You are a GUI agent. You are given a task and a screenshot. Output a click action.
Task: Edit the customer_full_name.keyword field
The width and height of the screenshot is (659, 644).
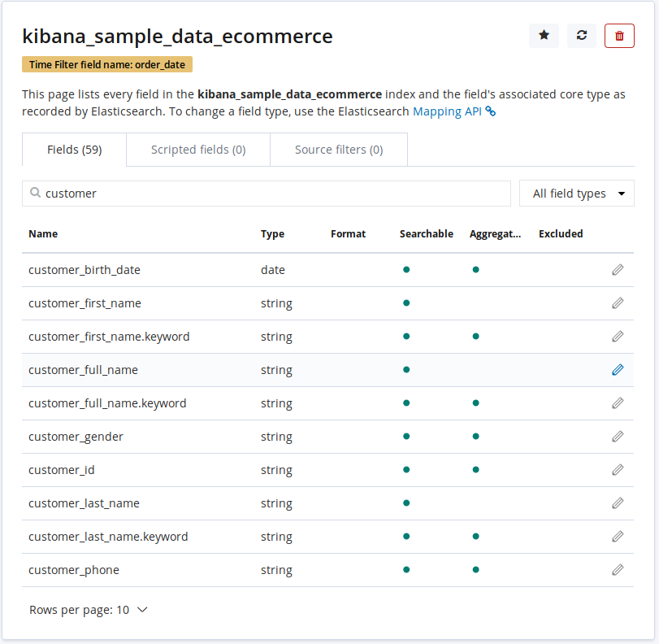point(618,402)
